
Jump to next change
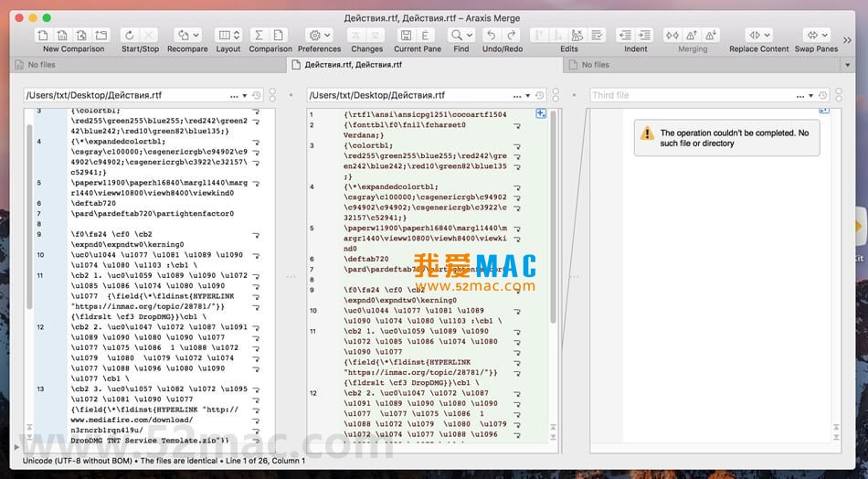coord(376,36)
